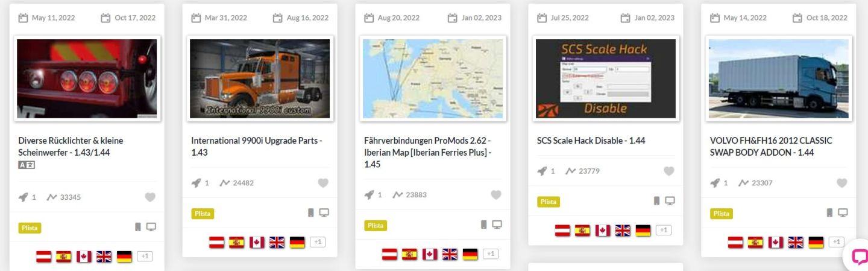Expand +1 languages on the Fährverbindungen ProMods card

coord(491,254)
